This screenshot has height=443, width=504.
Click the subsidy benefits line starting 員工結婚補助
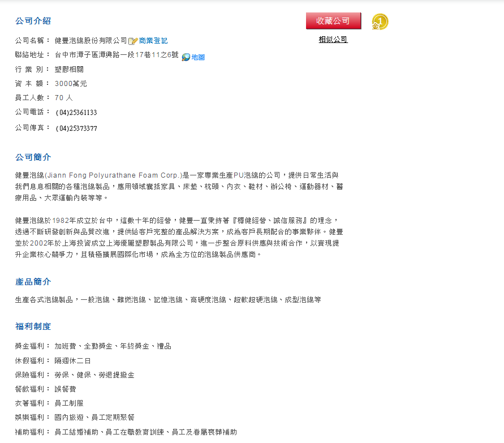[x=145, y=432]
